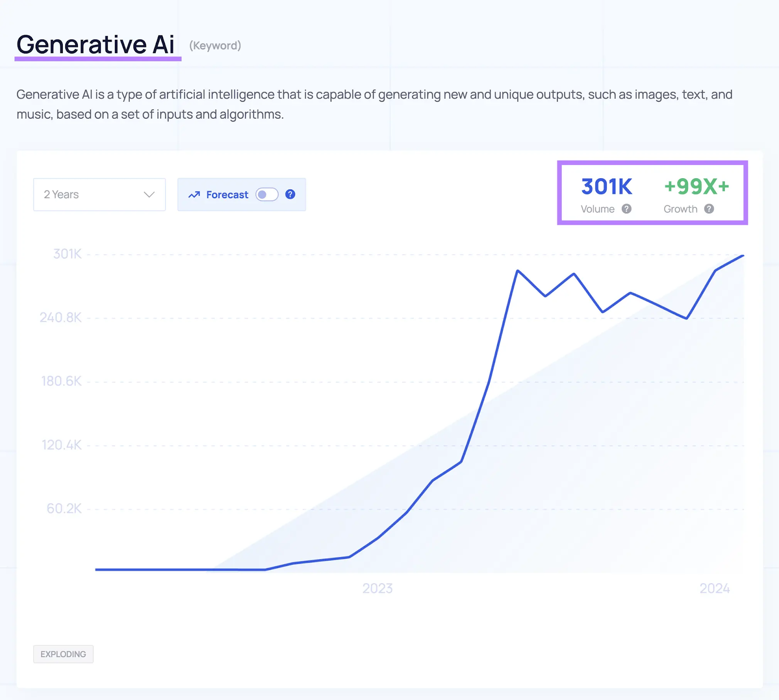Click the EXPLODING status badge
Image resolution: width=779 pixels, height=700 pixels.
(x=63, y=654)
